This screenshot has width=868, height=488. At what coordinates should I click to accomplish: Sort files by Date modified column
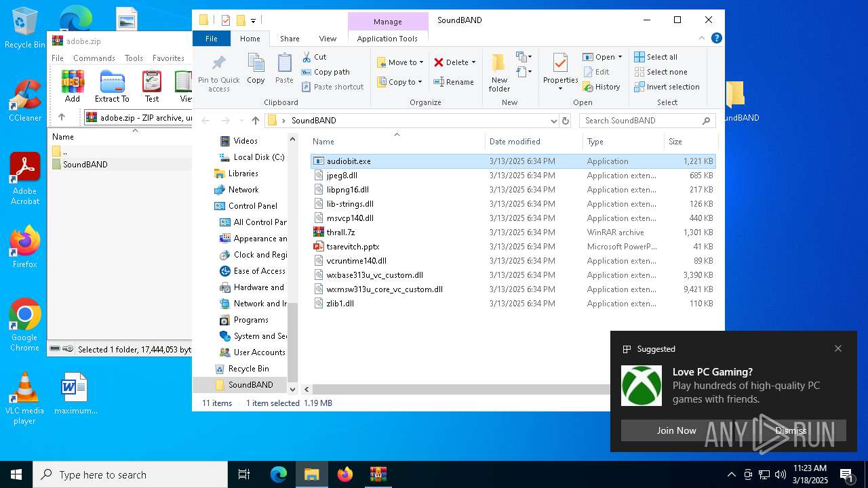click(534, 142)
